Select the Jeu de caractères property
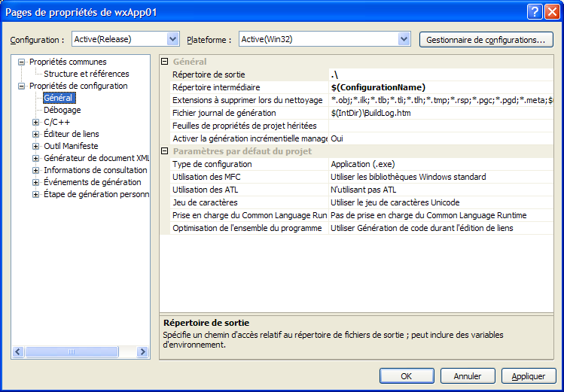Image resolution: width=564 pixels, height=392 pixels. 249,202
